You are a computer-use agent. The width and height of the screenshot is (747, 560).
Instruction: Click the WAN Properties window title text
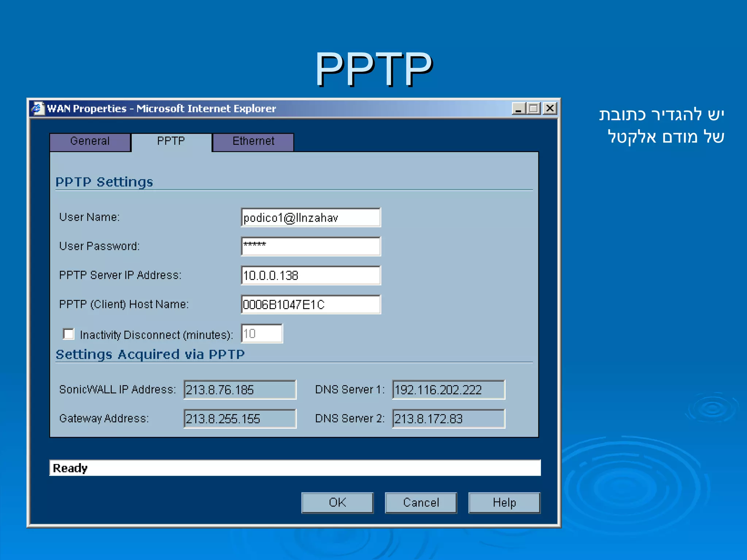pos(161,109)
